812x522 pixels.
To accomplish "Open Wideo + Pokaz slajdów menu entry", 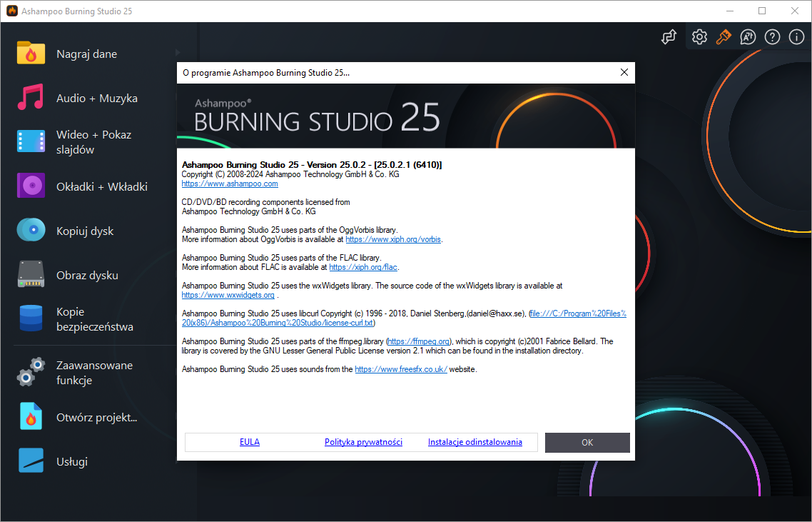I will click(93, 142).
